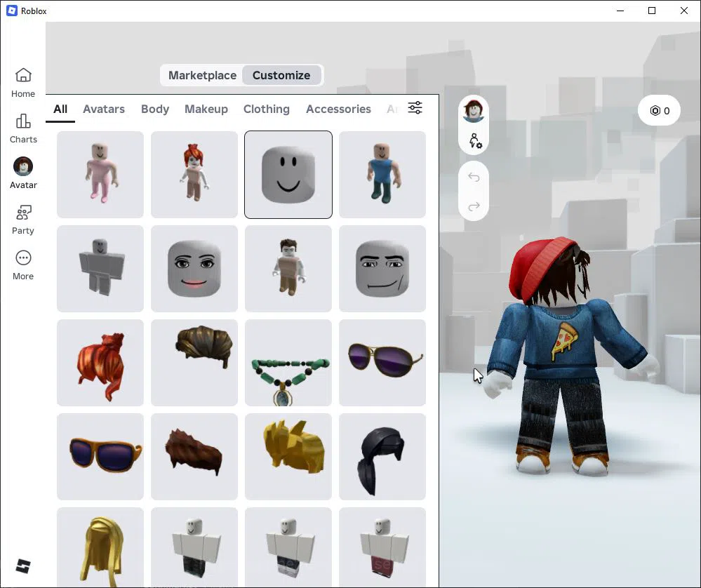
Task: Open the Avatars tab
Action: (x=104, y=109)
